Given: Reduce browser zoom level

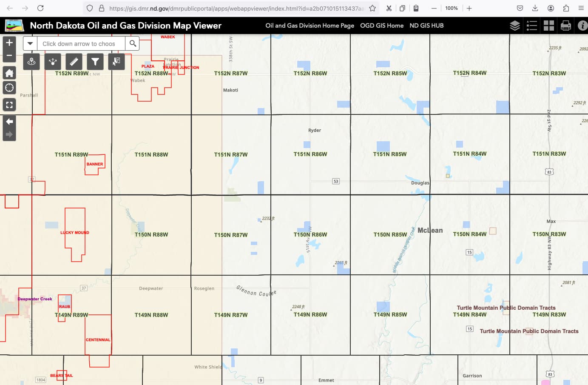Looking at the screenshot, I should 434,8.
